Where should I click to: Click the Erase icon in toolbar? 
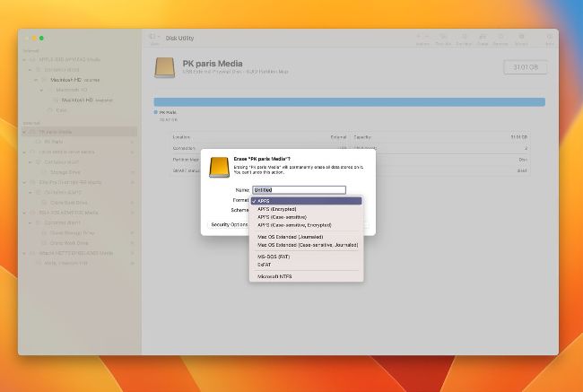pos(483,39)
